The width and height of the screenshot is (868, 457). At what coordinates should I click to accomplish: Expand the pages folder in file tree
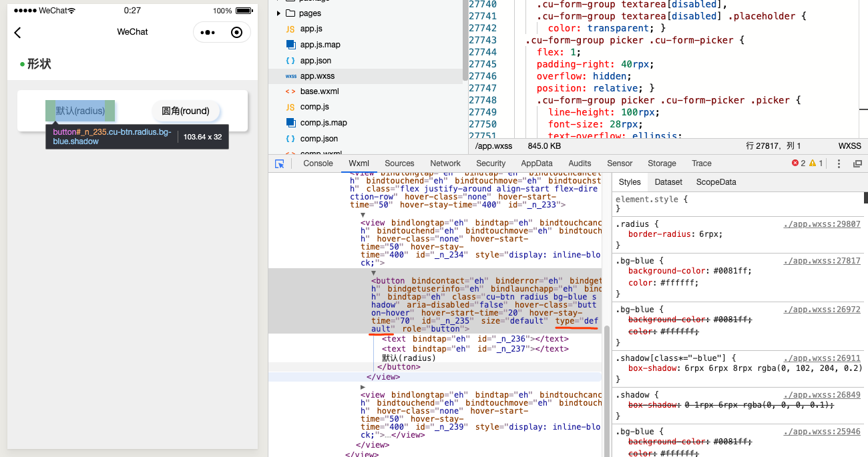click(x=278, y=13)
